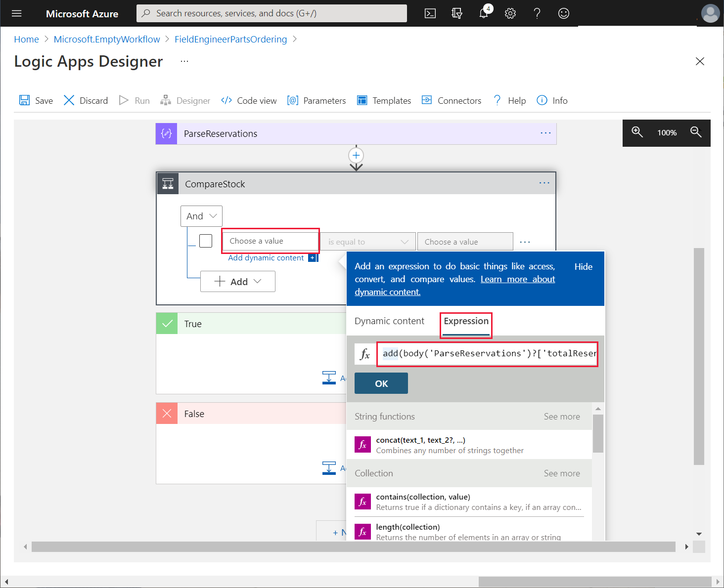Open the Templates gallery

pos(384,100)
